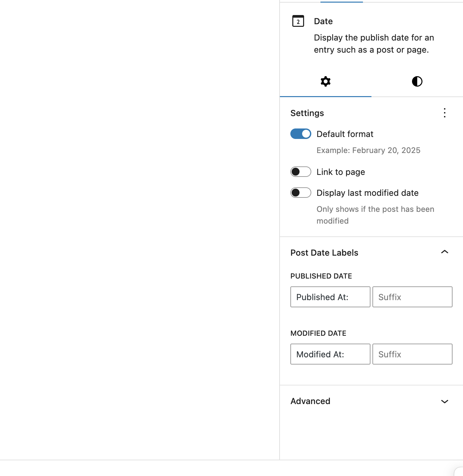This screenshot has width=463, height=476.
Task: Open the Settings gear tab
Action: coord(326,81)
